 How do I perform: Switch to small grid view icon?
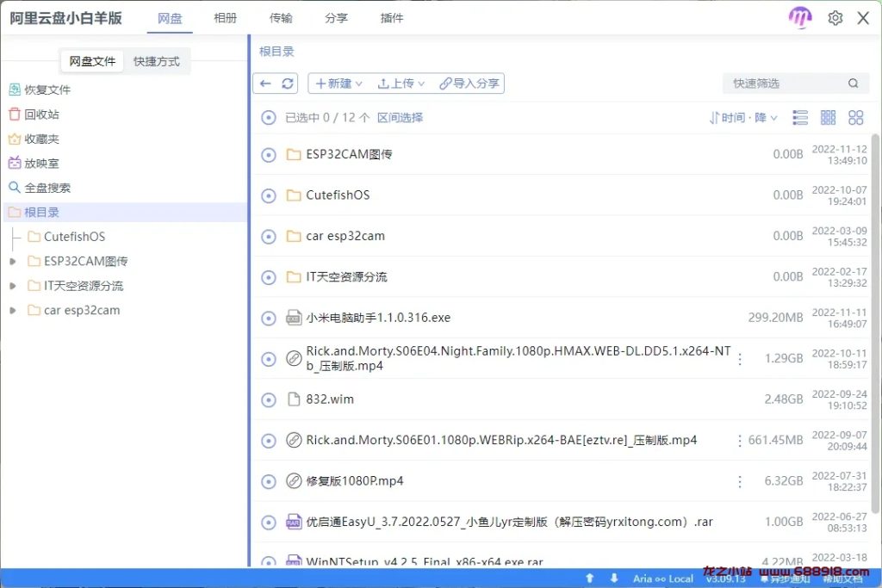point(828,117)
